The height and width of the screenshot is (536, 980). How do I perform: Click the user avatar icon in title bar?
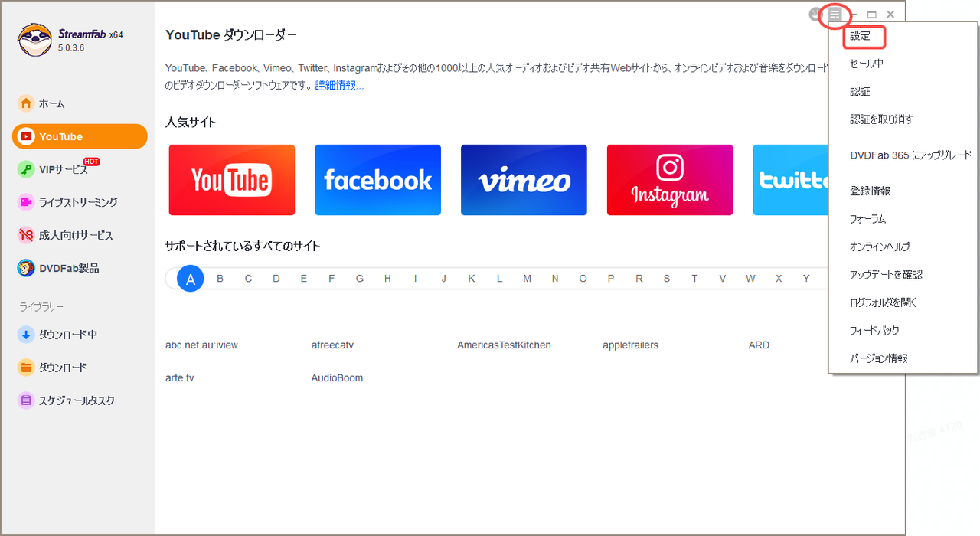[816, 15]
